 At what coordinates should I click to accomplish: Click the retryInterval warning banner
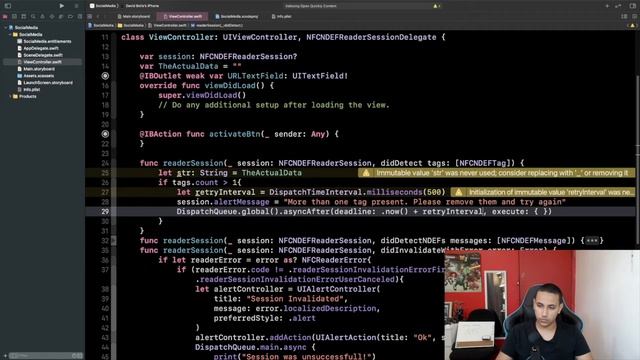coord(543,192)
